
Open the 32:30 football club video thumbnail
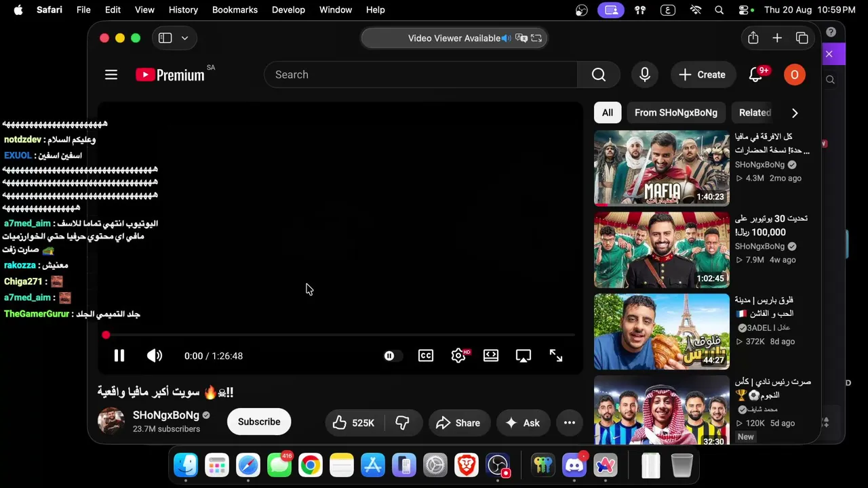coord(662,410)
